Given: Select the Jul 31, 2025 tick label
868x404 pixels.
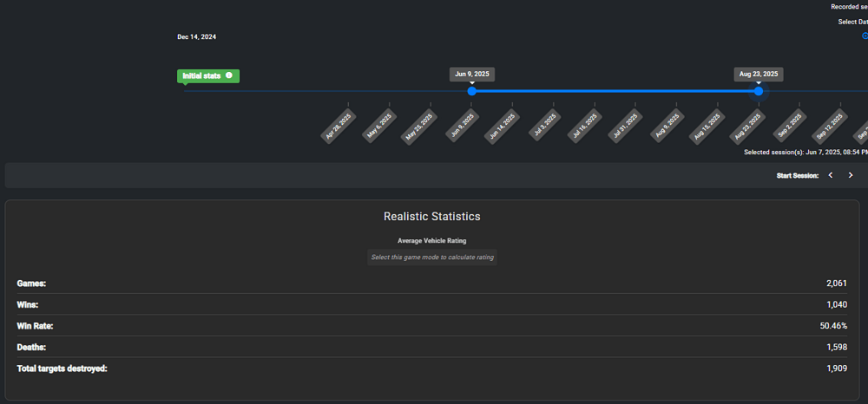Looking at the screenshot, I should (x=626, y=126).
